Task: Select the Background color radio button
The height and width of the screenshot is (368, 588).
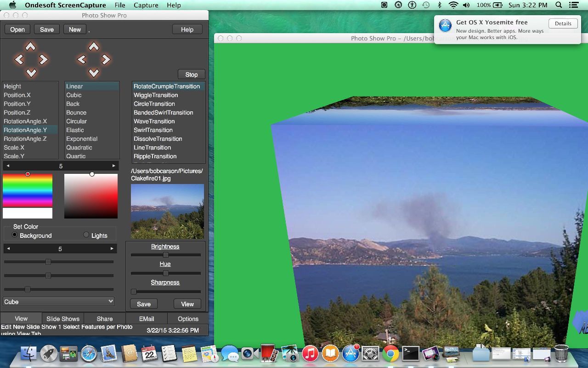Action: click(x=15, y=235)
